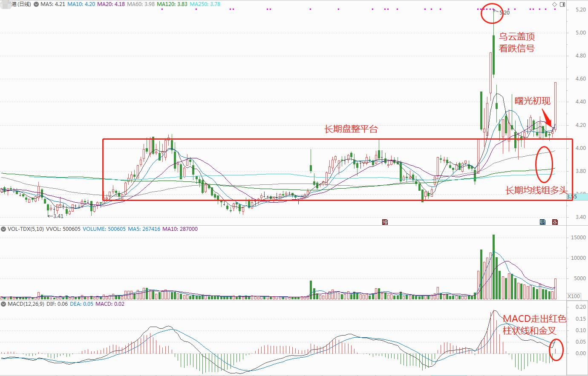Click the VOLUME: 500605 value
Viewport: 588px width, 376px height.
pyautogui.click(x=104, y=229)
